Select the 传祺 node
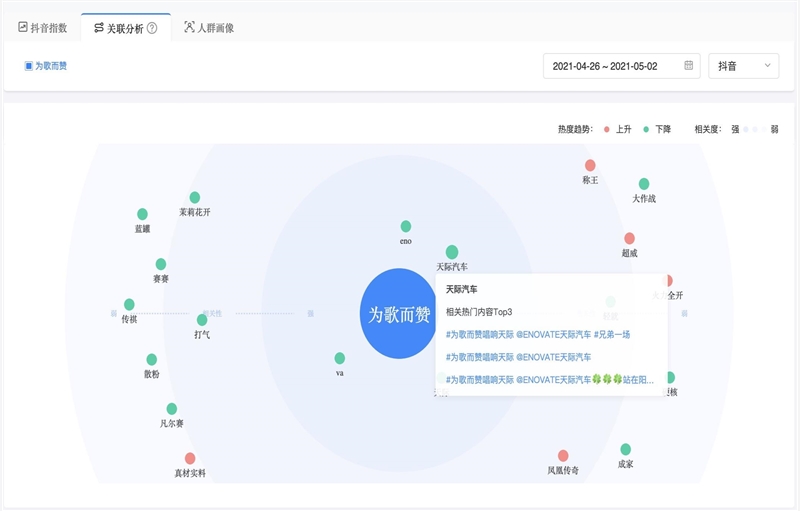The height and width of the screenshot is (511, 800). pyautogui.click(x=129, y=304)
